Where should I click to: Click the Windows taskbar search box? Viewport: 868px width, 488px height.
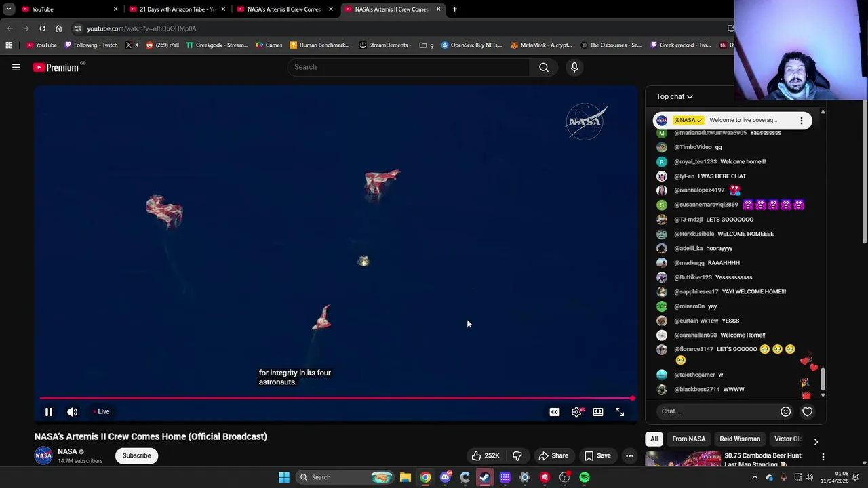pyautogui.click(x=346, y=477)
